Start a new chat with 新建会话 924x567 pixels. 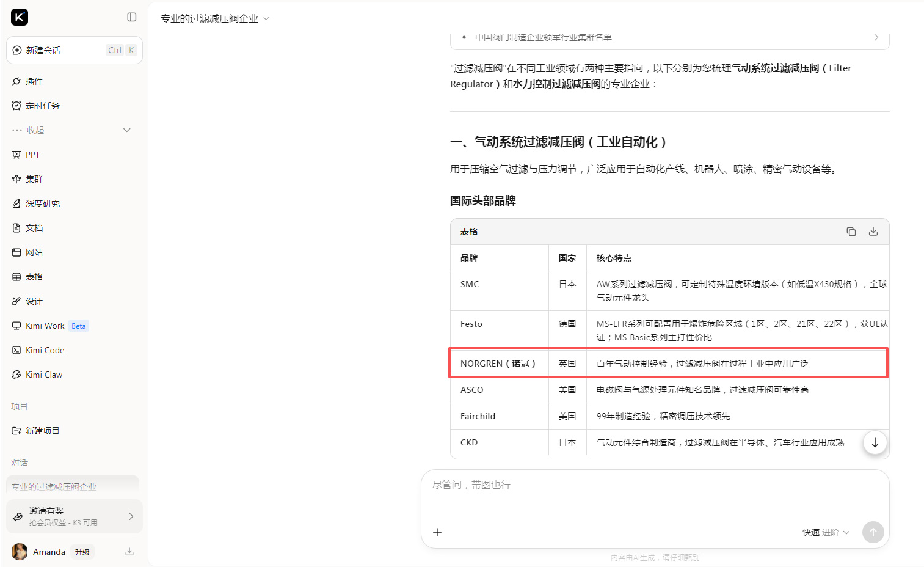pyautogui.click(x=75, y=50)
